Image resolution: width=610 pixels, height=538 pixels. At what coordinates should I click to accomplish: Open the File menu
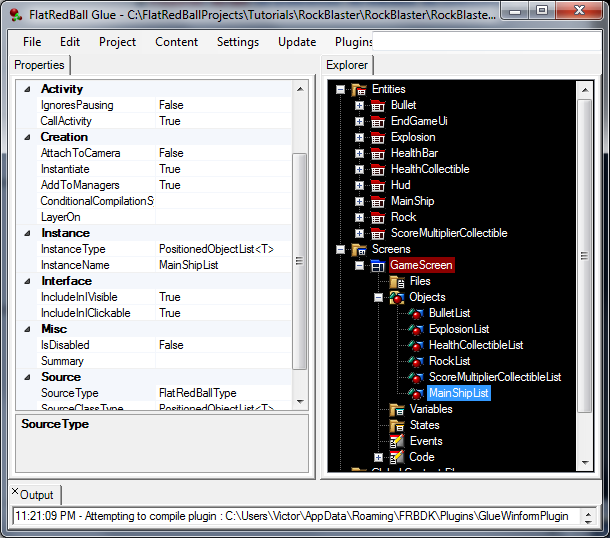(x=32, y=42)
